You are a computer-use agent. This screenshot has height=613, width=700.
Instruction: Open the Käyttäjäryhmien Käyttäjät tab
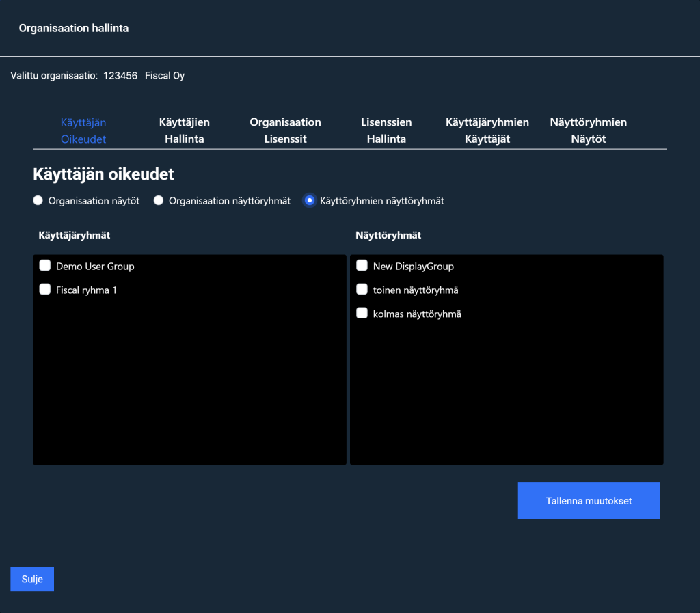487,131
